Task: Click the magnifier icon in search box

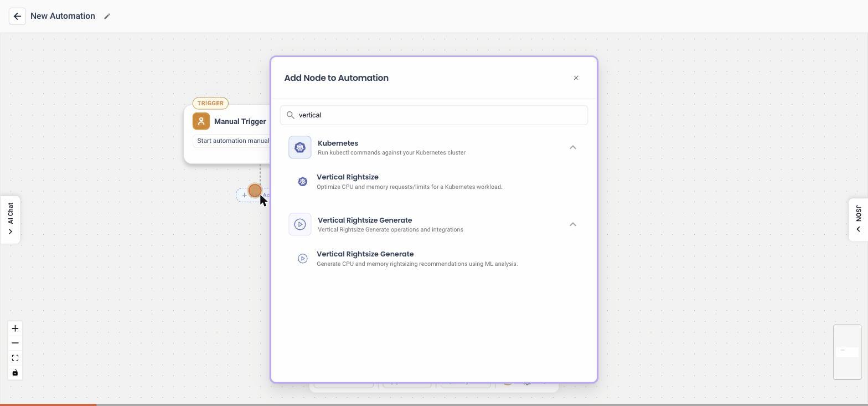Action: point(290,115)
